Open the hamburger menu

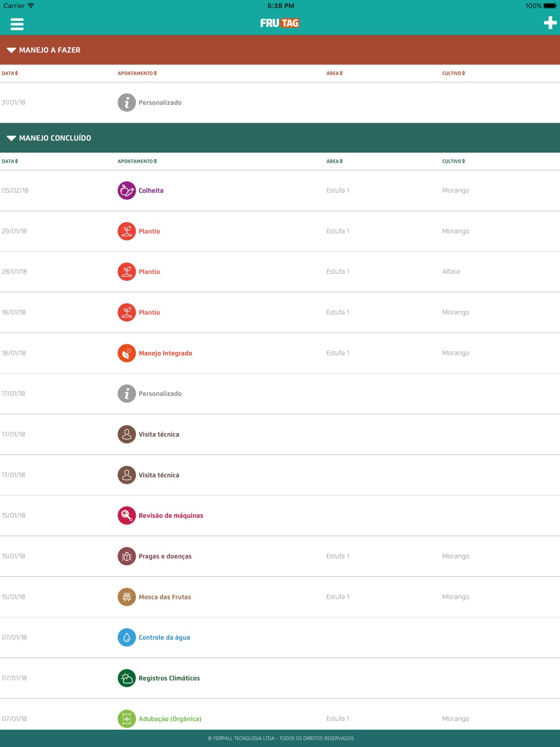[x=17, y=24]
